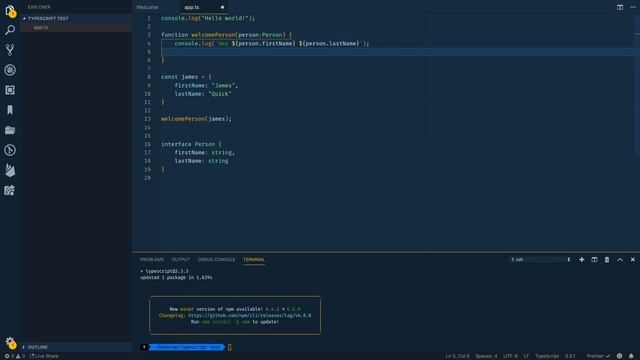
Task: Create a new terminal with plus icon
Action: [x=581, y=260]
